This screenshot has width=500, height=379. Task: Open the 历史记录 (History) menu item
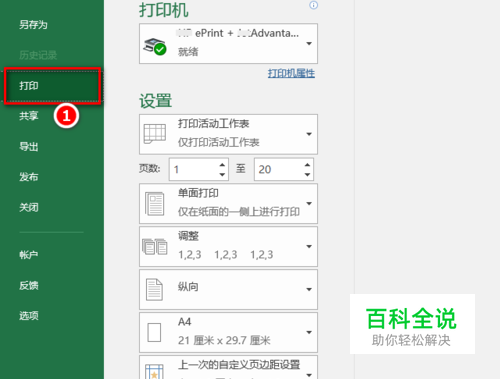click(x=38, y=55)
